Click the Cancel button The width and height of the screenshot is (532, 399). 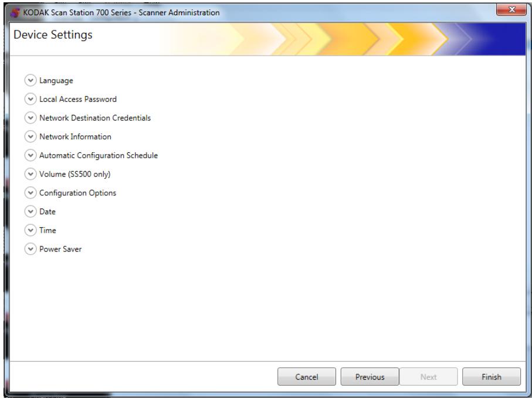click(307, 377)
